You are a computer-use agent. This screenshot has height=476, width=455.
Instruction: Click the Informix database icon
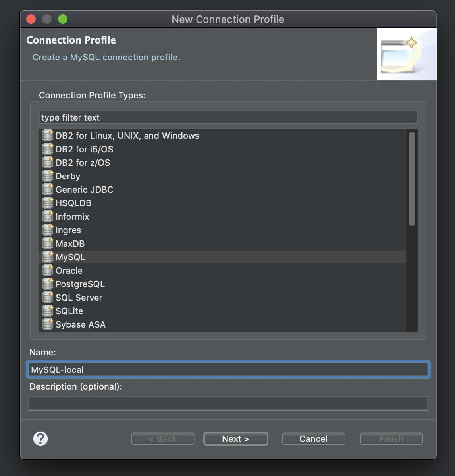[48, 217]
